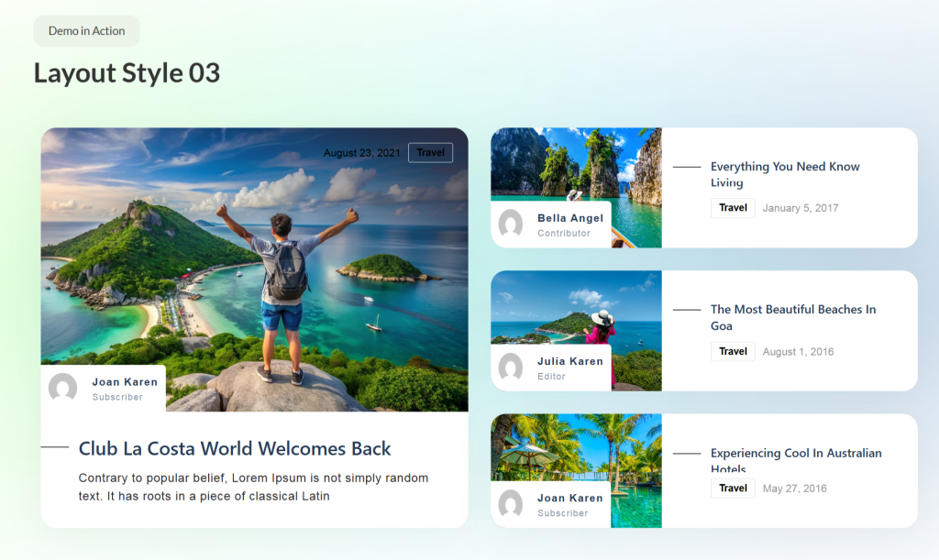Click the author name Julia Karen
This screenshot has width=939, height=560.
click(569, 361)
